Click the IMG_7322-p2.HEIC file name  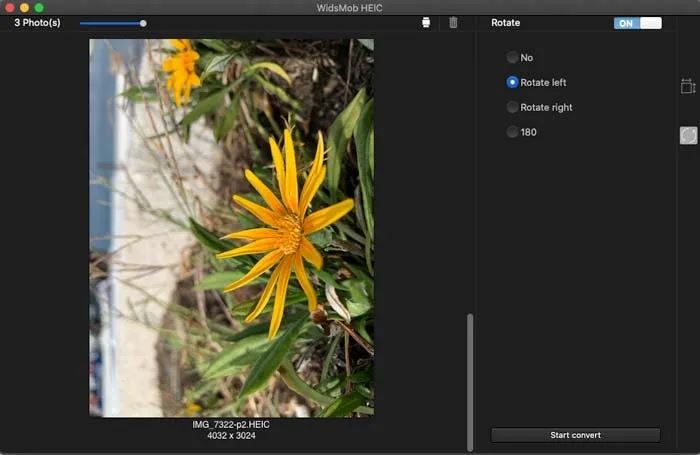click(x=231, y=424)
